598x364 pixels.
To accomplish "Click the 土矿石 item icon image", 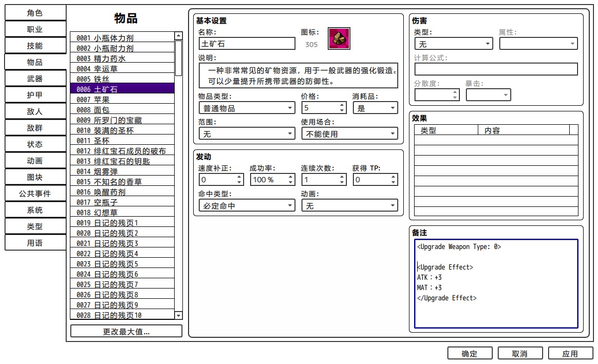I will click(x=339, y=39).
